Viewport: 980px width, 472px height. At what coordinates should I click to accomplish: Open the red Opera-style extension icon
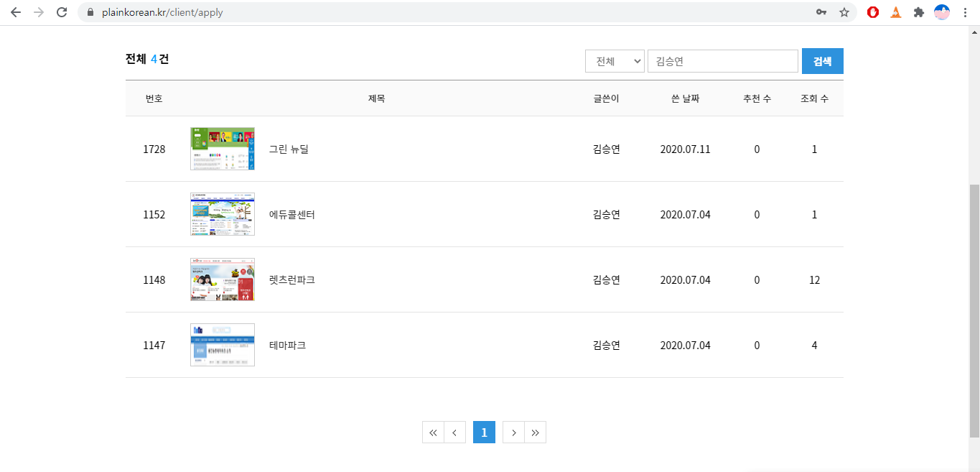click(x=873, y=12)
